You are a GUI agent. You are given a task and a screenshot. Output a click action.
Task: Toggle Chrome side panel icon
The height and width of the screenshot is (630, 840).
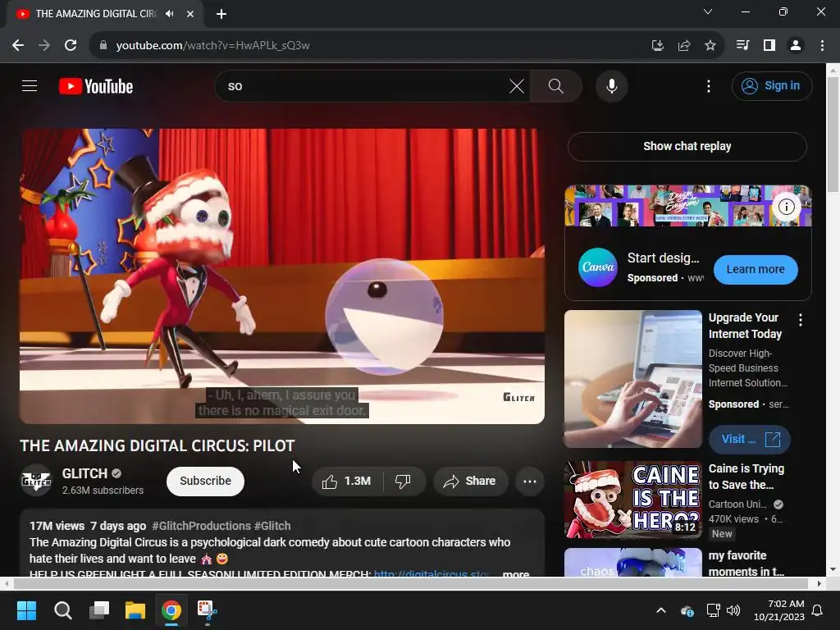click(769, 46)
